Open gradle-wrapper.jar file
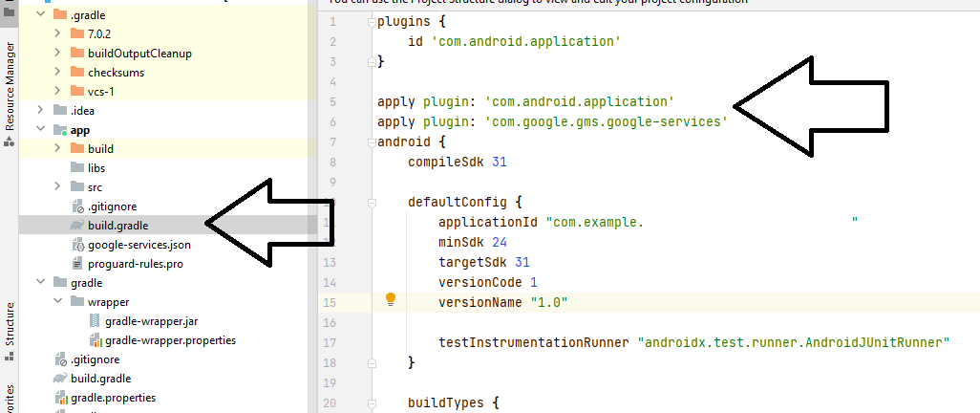 pyautogui.click(x=143, y=321)
